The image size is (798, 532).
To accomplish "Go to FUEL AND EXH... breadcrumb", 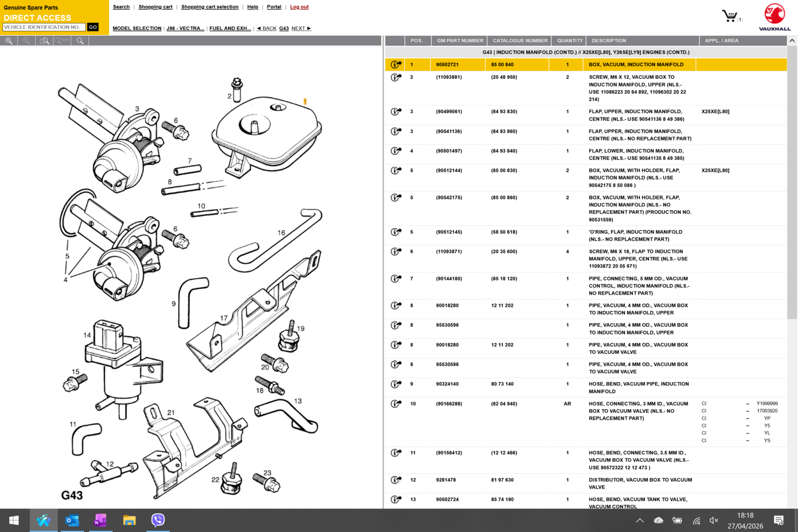I will tap(230, 29).
